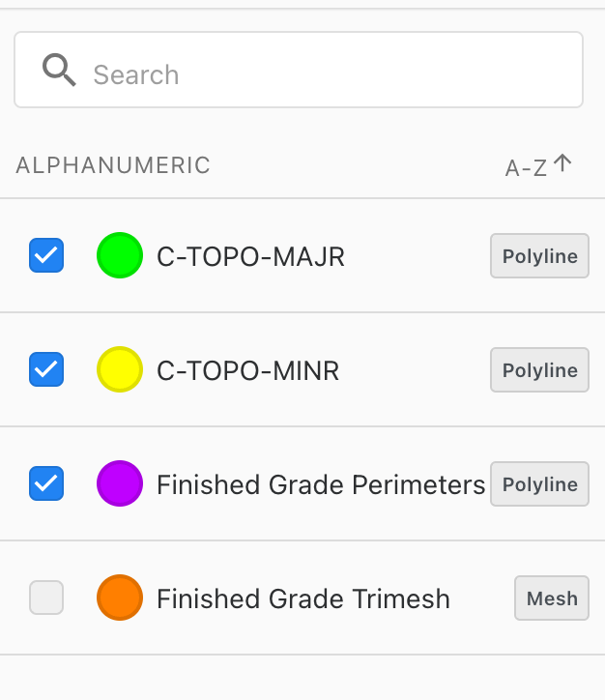Select the Finished Grade Perimeters layer name

pos(320,484)
